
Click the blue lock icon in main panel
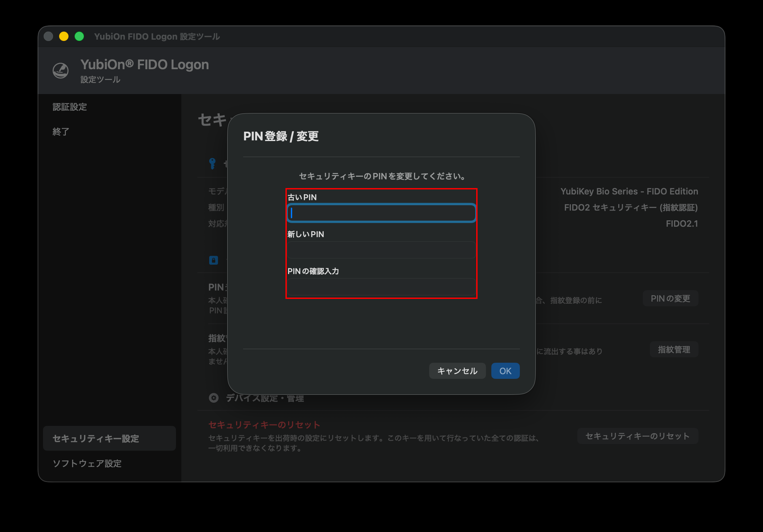[214, 260]
